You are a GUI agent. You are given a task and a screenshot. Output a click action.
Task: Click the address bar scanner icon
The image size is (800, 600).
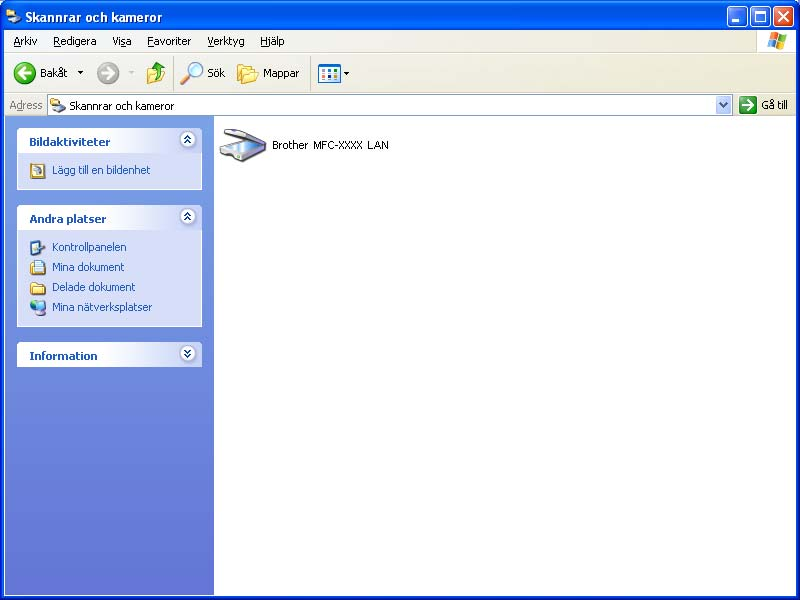58,106
